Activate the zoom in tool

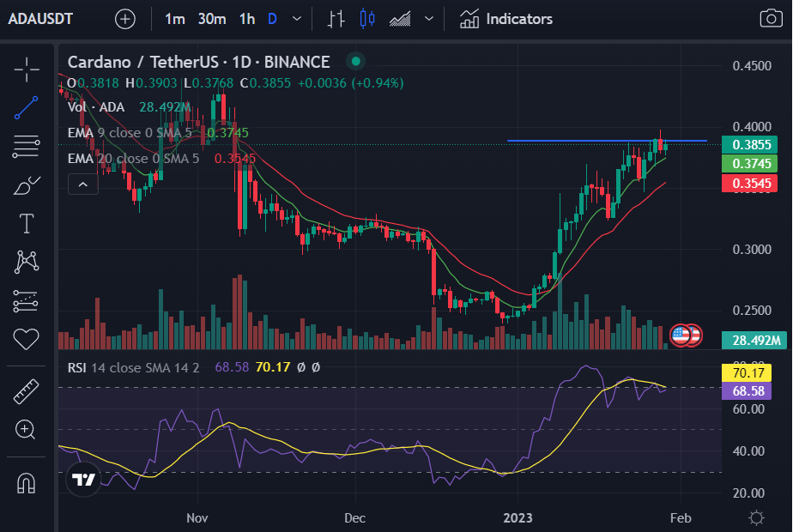click(25, 430)
